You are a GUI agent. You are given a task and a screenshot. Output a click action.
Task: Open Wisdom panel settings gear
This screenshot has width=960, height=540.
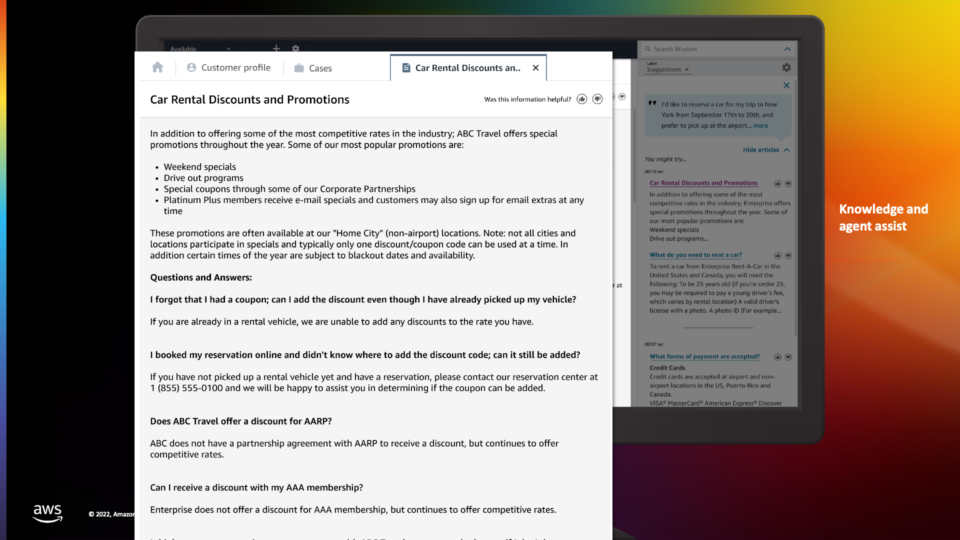click(786, 68)
